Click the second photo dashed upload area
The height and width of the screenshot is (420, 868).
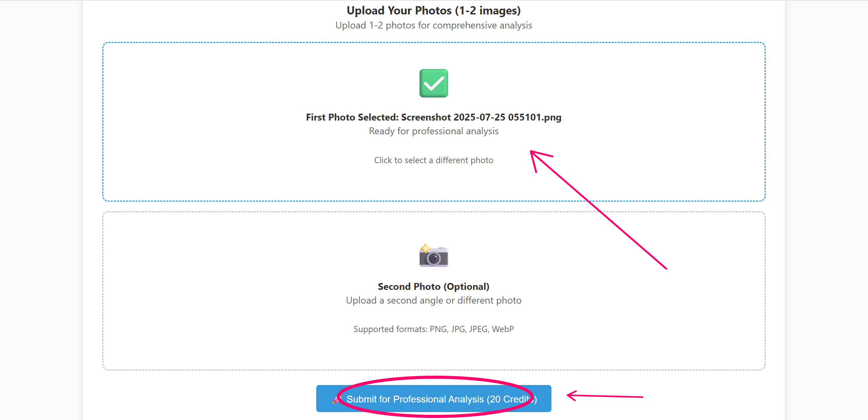pyautogui.click(x=434, y=291)
